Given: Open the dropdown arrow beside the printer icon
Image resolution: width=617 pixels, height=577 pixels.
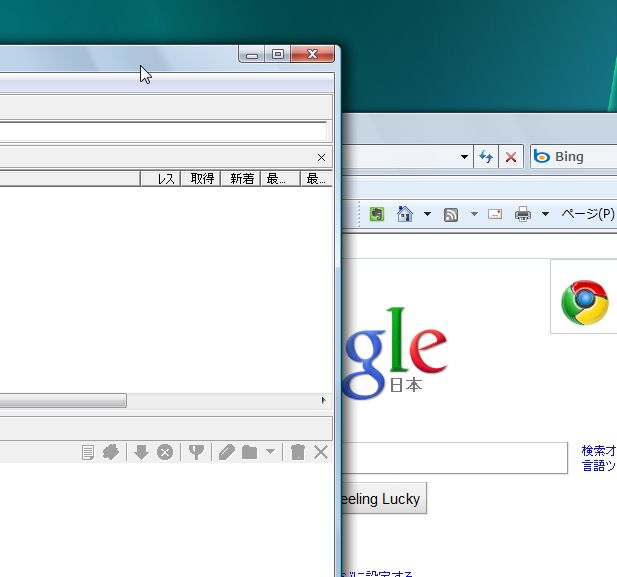Looking at the screenshot, I should (x=545, y=214).
